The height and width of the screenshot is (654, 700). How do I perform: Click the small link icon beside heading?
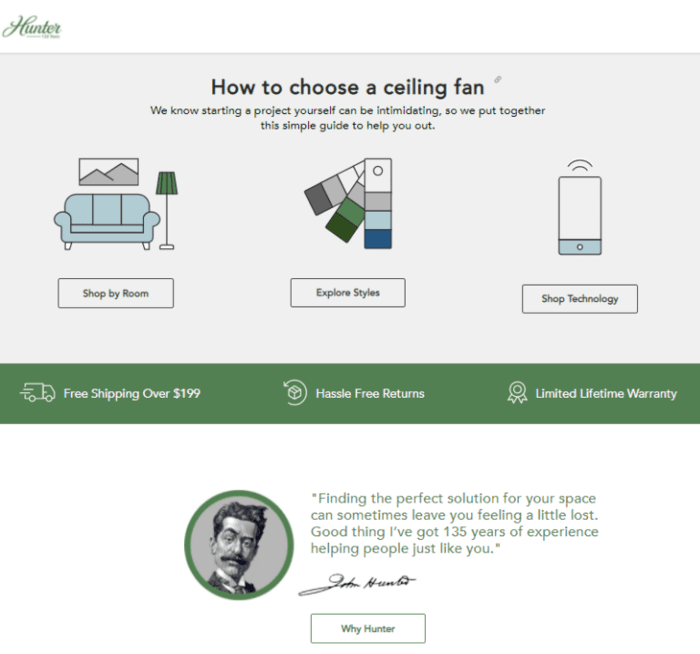point(498,80)
